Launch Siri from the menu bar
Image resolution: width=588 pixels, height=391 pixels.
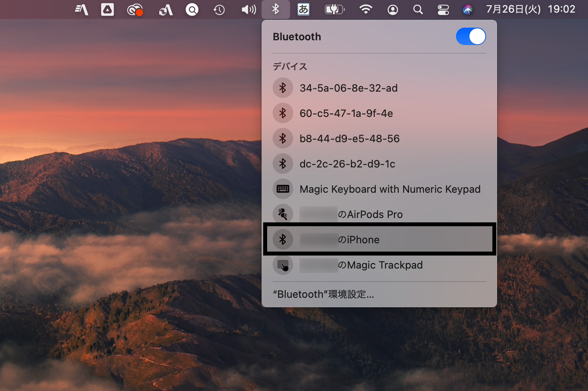(x=468, y=9)
